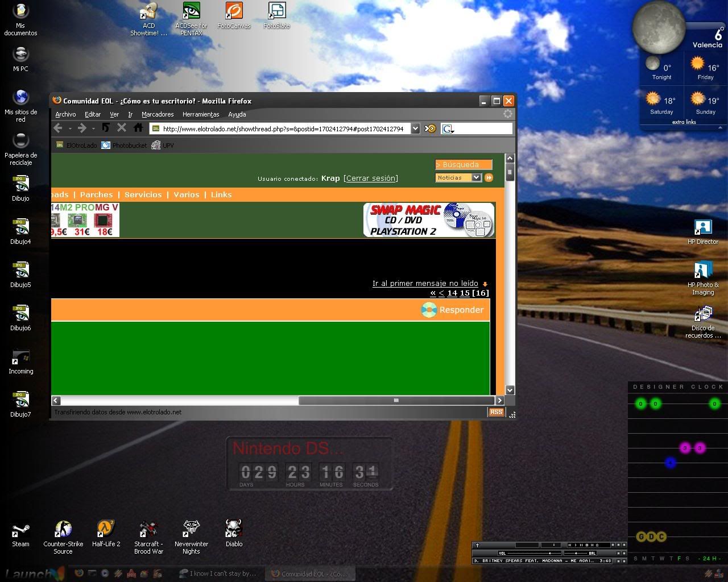Select the Incoming folder shortcut

20,361
